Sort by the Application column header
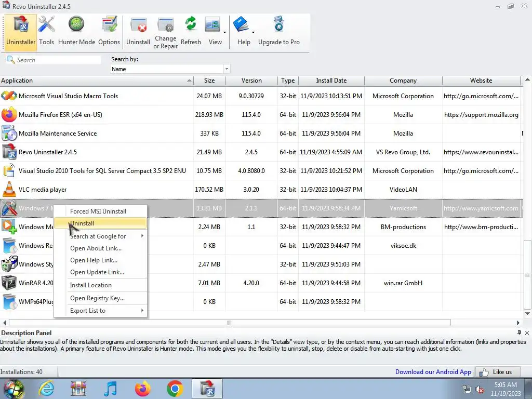 (x=97, y=81)
